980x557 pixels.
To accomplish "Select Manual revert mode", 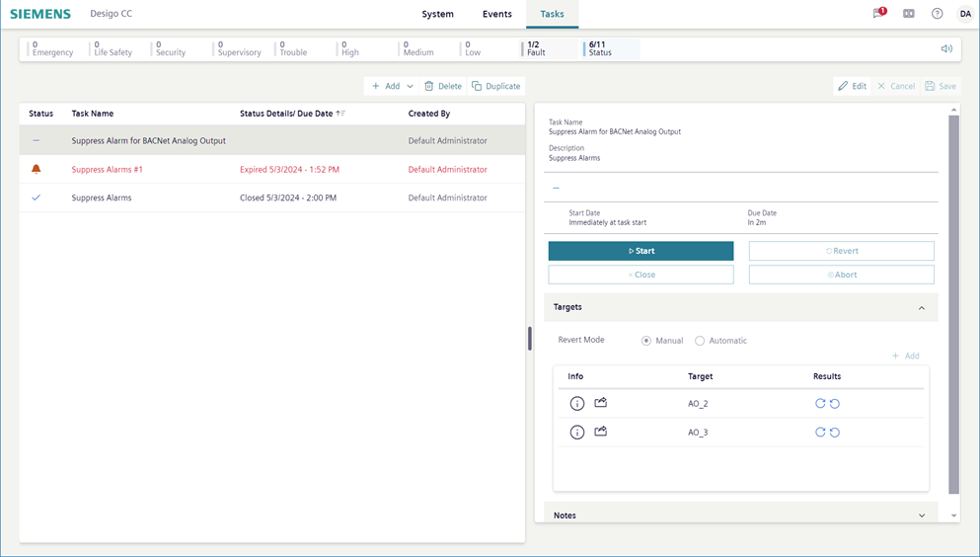I will pyautogui.click(x=646, y=341).
